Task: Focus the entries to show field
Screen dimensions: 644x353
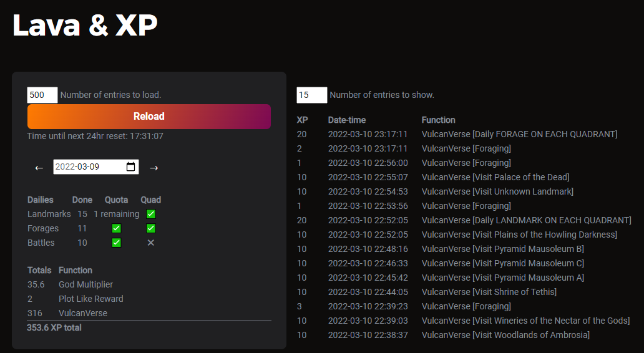Action: coord(312,95)
